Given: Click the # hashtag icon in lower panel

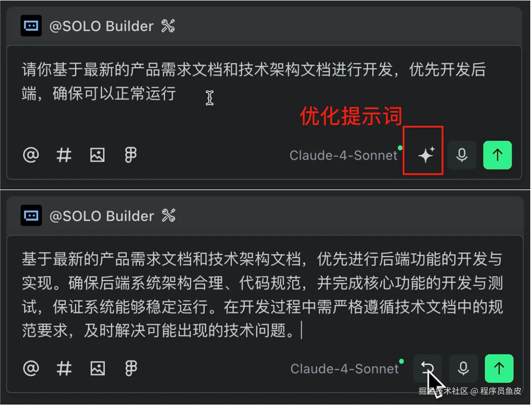Looking at the screenshot, I should 64,368.
